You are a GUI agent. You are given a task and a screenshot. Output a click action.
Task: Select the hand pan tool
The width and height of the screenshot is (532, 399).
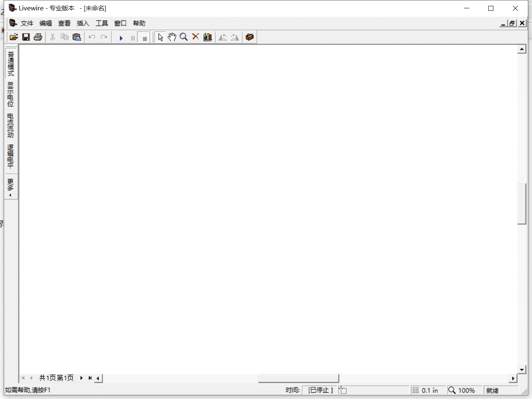172,37
